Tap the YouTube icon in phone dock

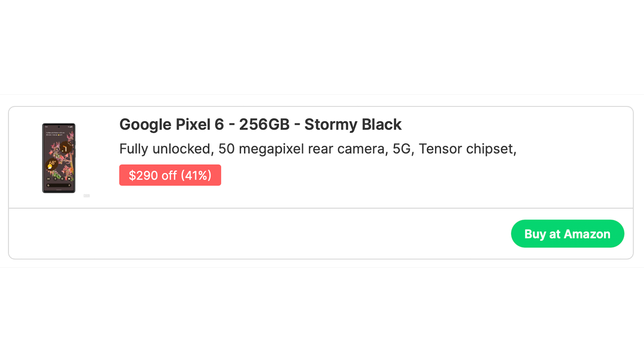pos(69,179)
